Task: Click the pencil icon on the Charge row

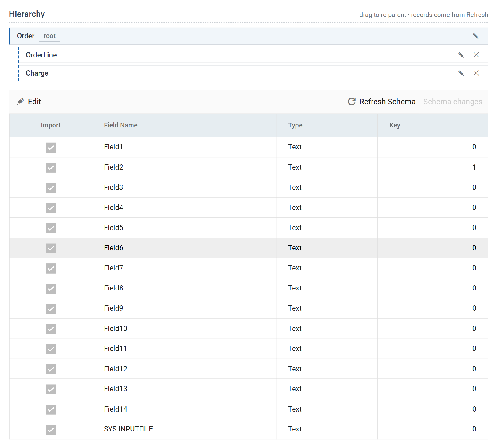Action: coord(461,73)
